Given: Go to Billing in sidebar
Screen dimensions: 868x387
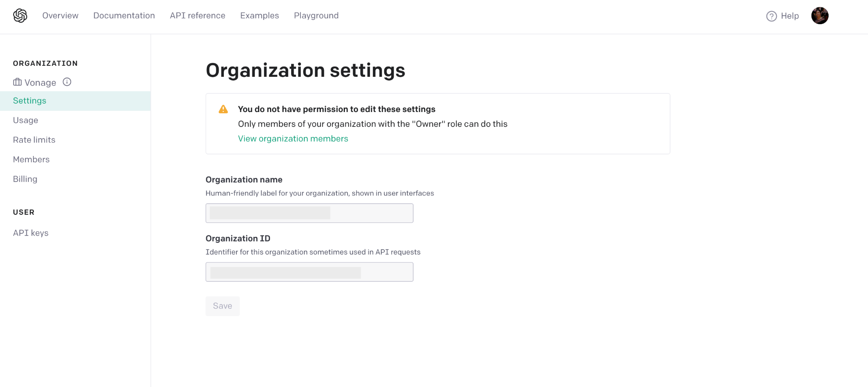Looking at the screenshot, I should (25, 179).
